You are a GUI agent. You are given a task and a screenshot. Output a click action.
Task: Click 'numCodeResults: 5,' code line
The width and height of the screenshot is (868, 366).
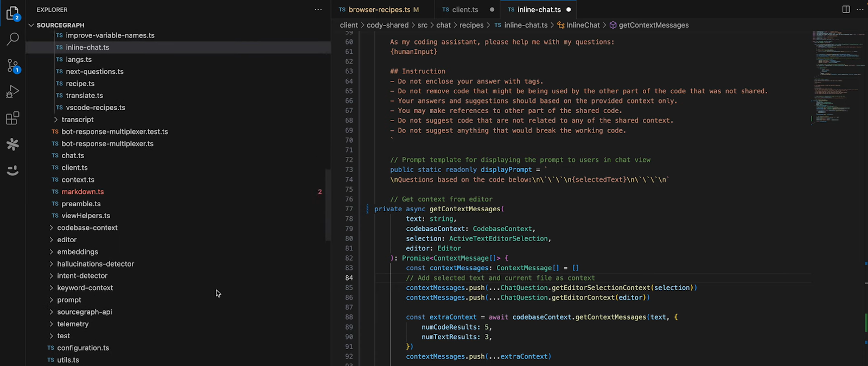[457, 327]
